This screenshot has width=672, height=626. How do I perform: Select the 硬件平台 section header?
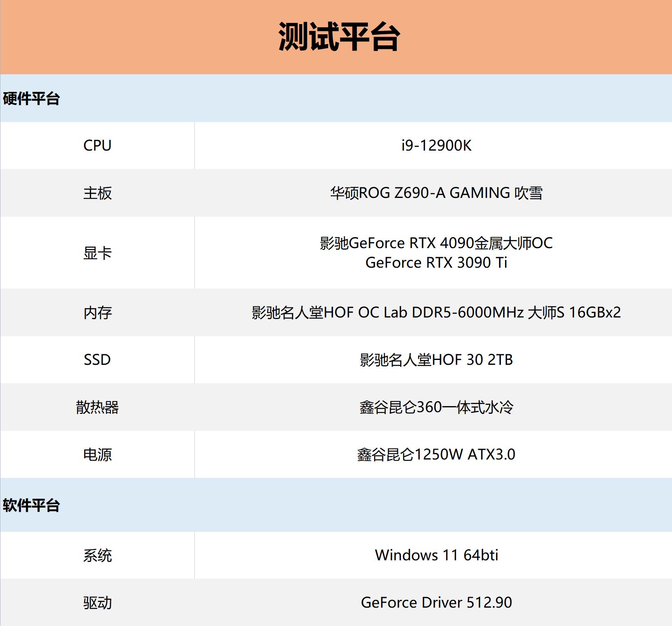pyautogui.click(x=31, y=96)
